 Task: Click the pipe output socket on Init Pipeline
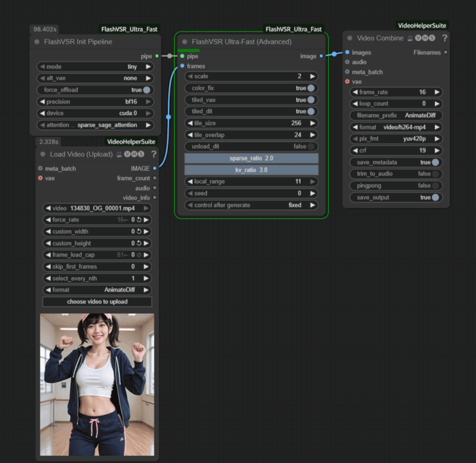[x=157, y=56]
